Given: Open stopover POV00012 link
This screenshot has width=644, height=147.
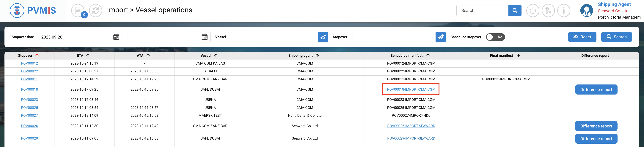Looking at the screenshot, I should point(29,63).
